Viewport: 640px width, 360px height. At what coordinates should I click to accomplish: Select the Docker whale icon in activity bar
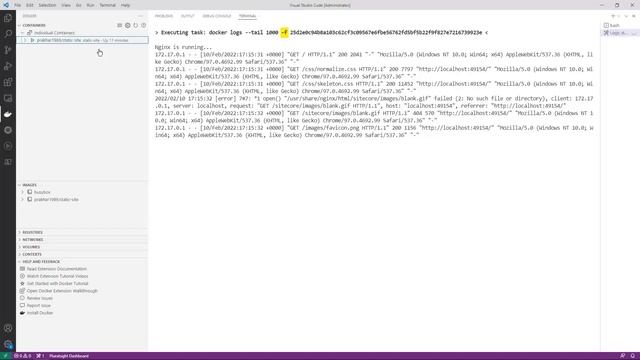8,114
